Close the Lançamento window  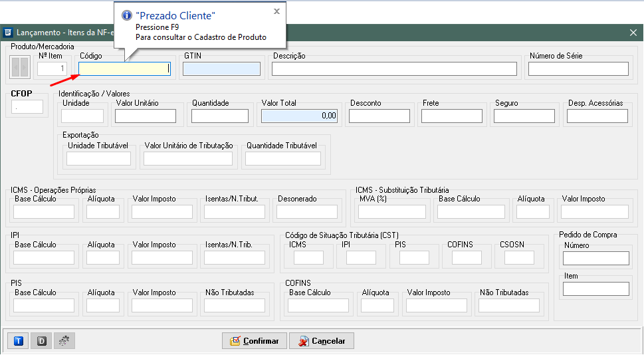633,32
